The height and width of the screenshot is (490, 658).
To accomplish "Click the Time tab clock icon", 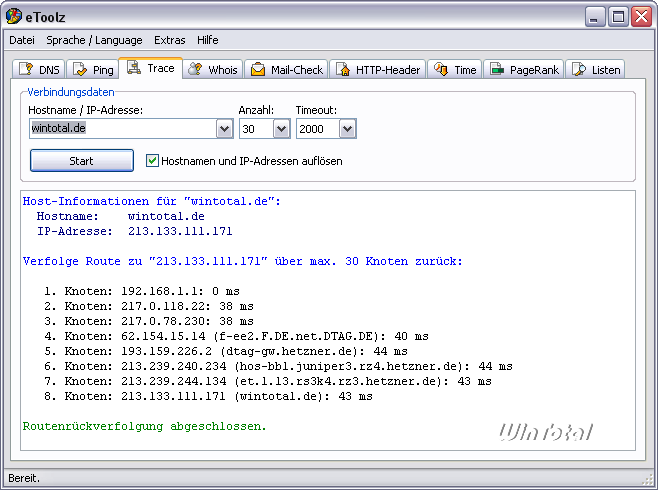I will [x=441, y=69].
